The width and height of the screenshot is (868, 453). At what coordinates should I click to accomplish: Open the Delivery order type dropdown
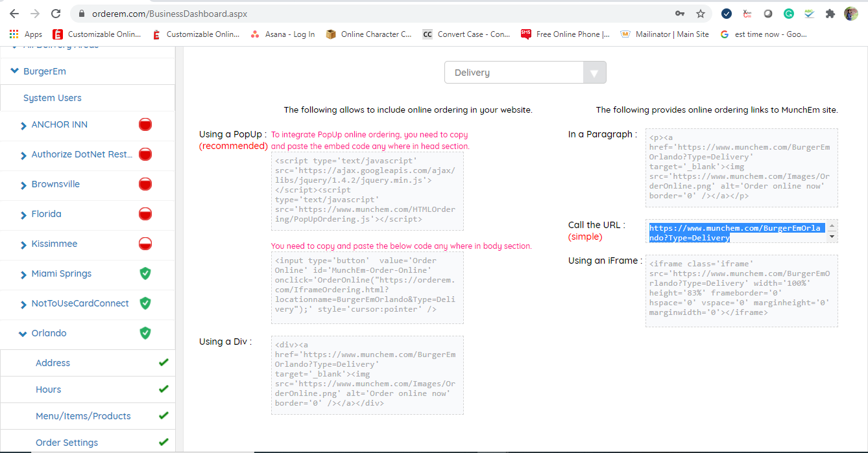[525, 73]
